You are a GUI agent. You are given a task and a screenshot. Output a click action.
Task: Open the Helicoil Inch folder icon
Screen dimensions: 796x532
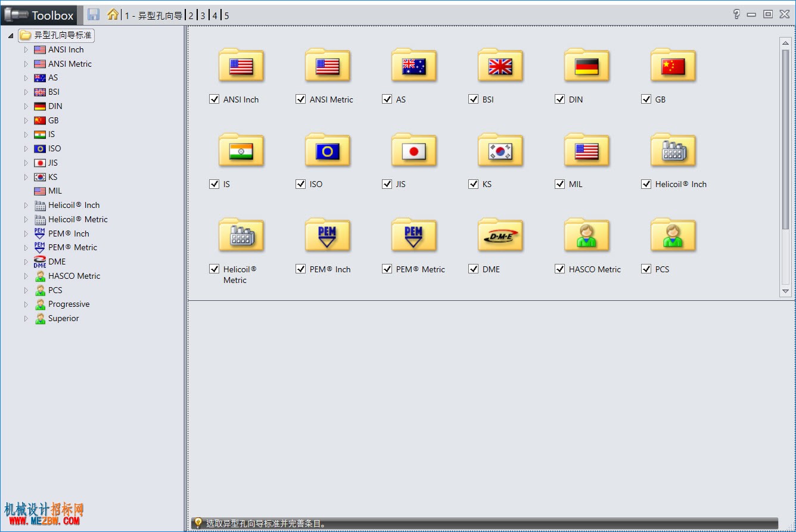(673, 150)
